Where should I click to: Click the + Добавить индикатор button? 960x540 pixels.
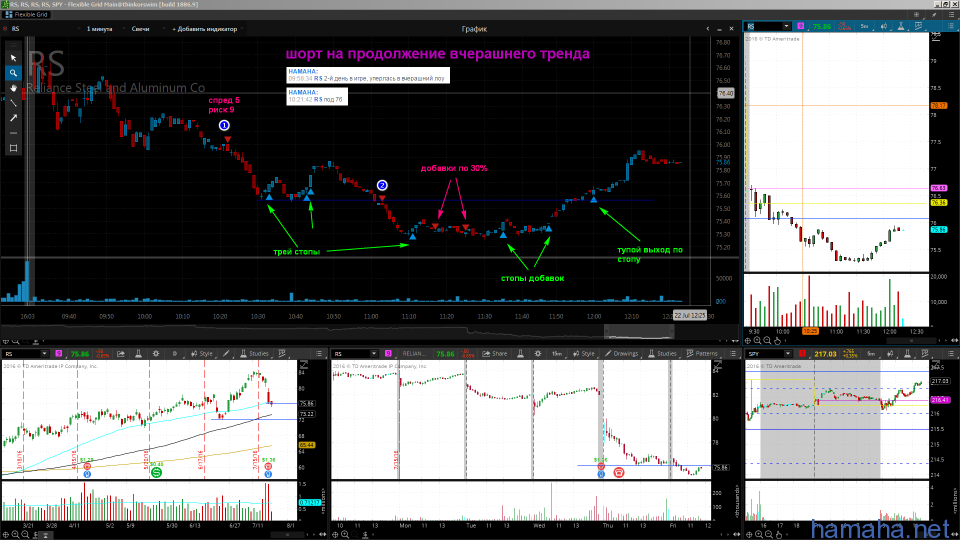205,29
